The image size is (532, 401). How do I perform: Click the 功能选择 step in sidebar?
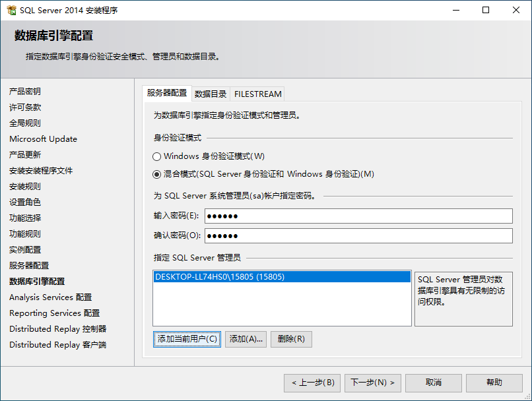25,218
